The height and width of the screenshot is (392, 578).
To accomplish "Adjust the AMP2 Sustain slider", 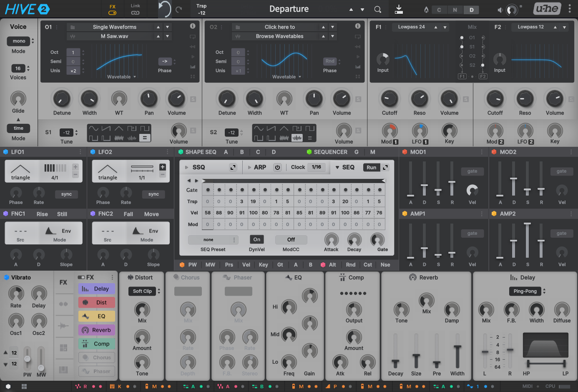I will (528, 241).
